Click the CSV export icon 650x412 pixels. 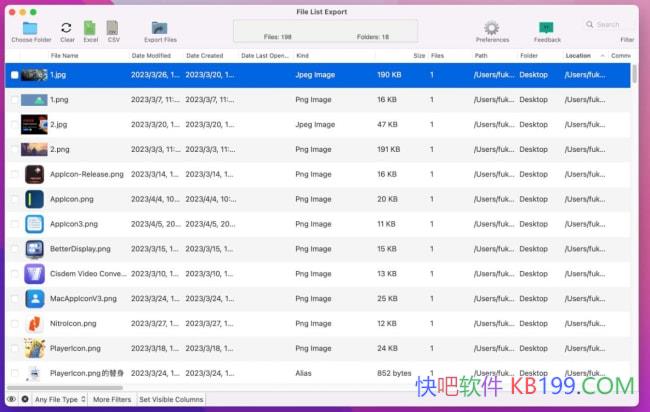point(113,28)
